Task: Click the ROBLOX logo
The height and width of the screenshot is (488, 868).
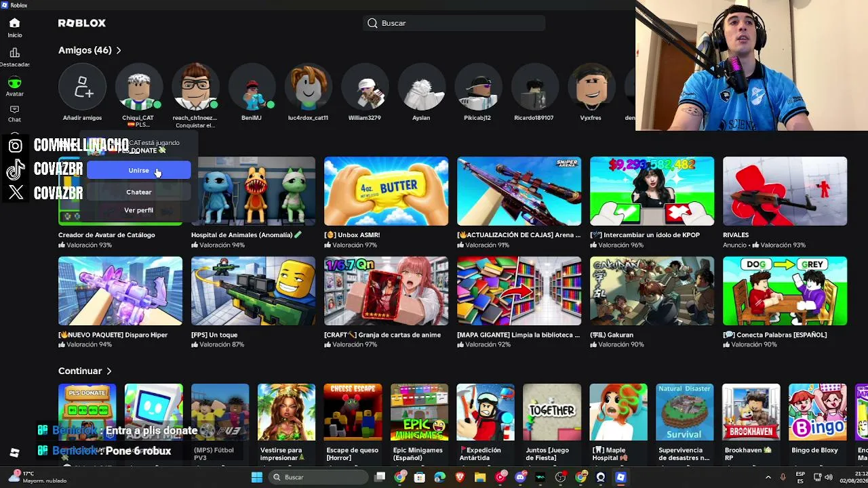Action: tap(82, 23)
